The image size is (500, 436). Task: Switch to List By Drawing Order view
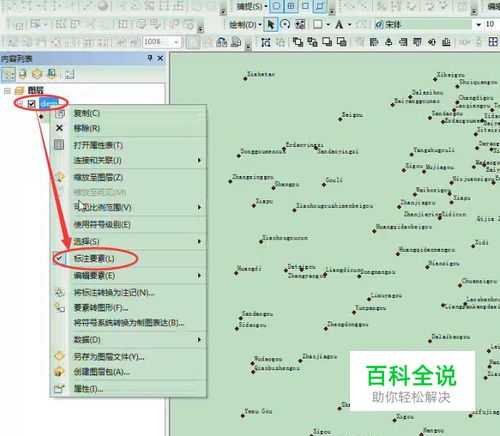(x=8, y=74)
